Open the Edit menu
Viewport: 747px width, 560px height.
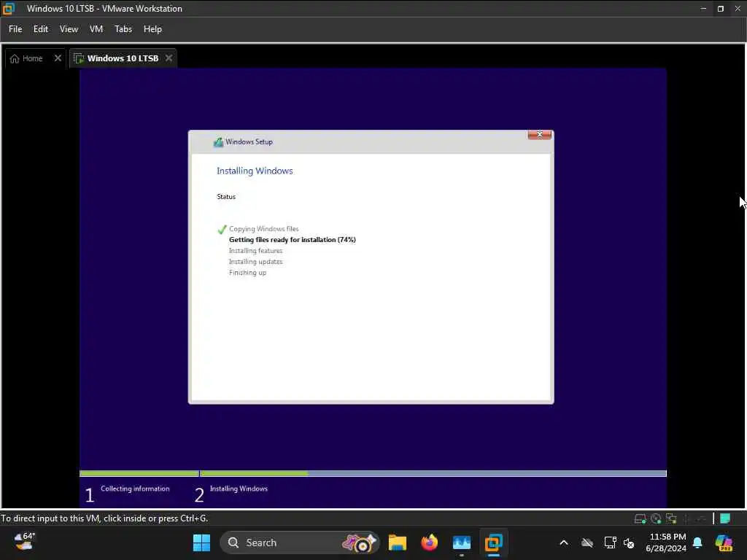[41, 29]
